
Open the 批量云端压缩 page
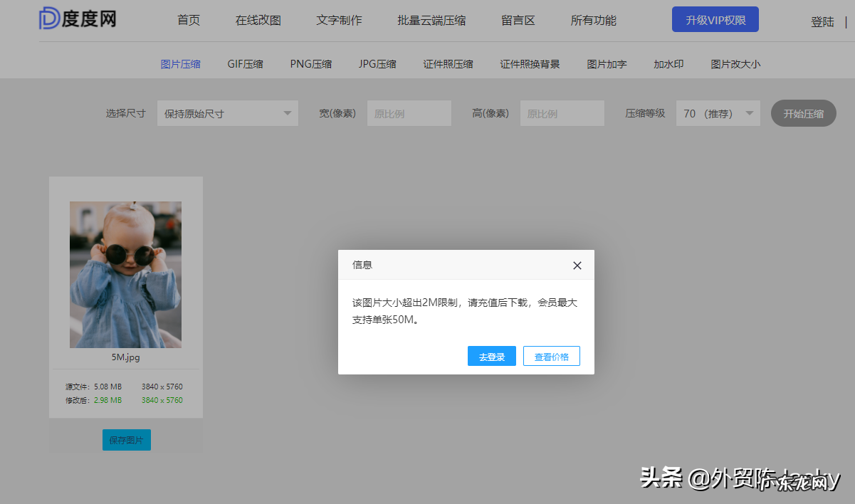[429, 20]
